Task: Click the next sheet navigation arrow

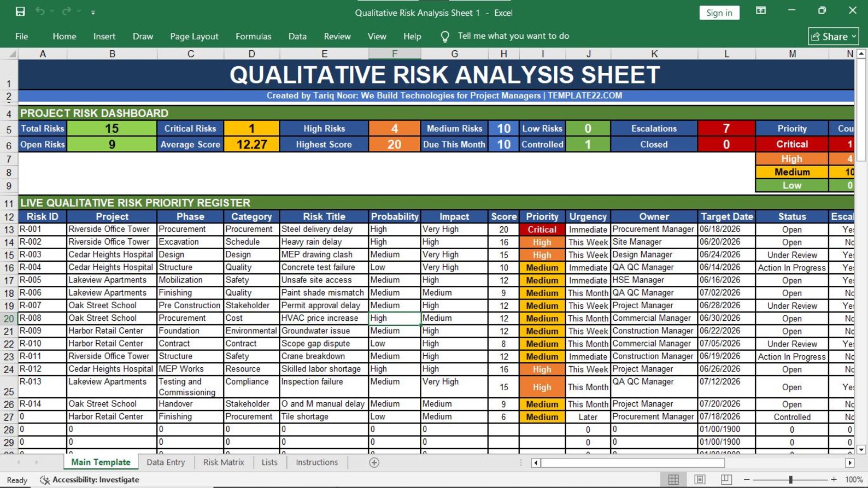Action: click(37, 463)
